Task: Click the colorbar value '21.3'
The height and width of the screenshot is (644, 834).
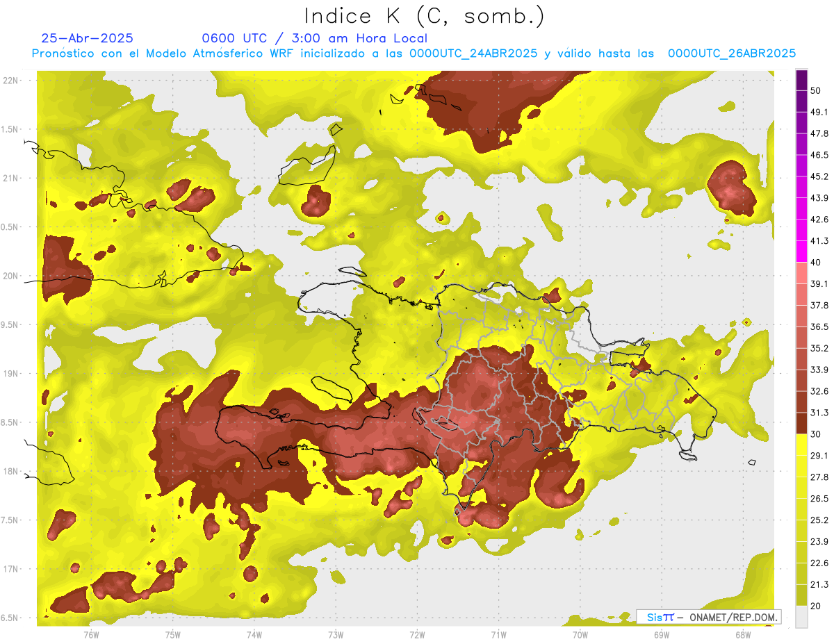Action: coord(819,584)
